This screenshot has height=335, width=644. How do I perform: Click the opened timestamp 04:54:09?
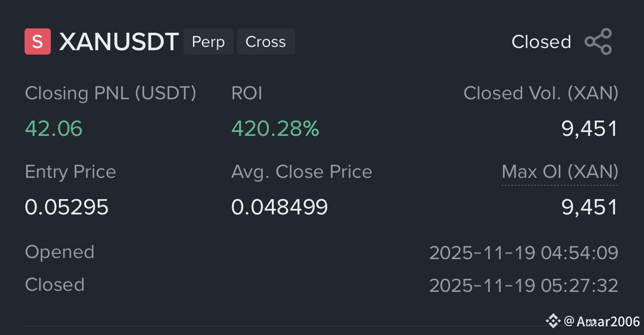coord(524,253)
